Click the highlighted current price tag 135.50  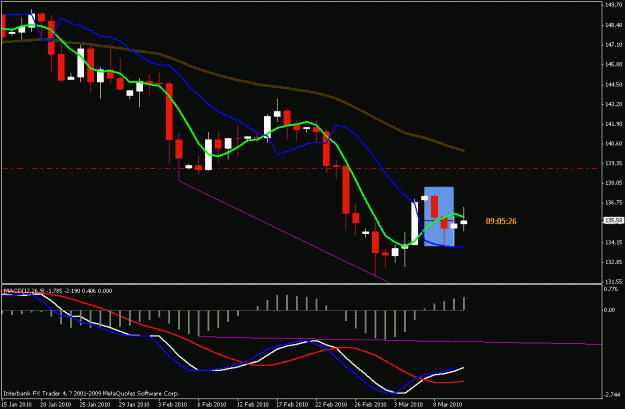[613, 220]
